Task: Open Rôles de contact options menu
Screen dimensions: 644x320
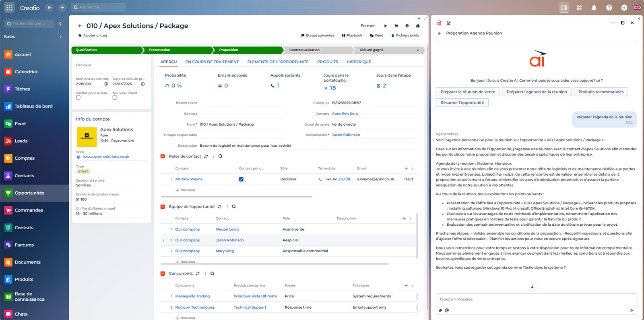Action: click(214, 156)
